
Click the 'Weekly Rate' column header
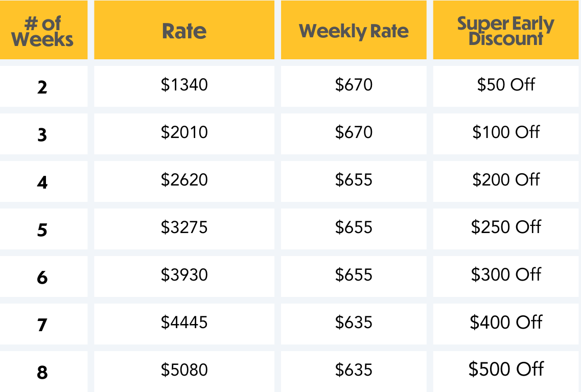pos(354,31)
